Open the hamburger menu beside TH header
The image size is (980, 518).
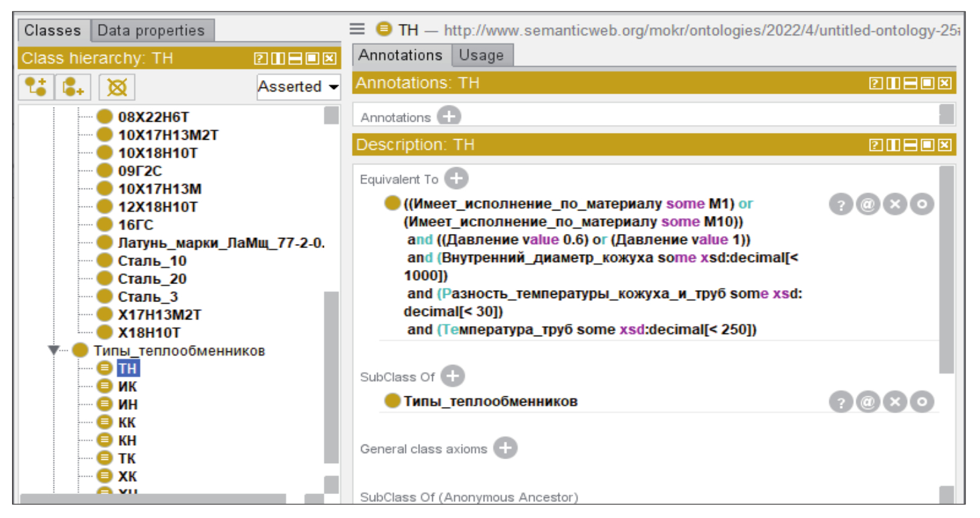pyautogui.click(x=358, y=29)
